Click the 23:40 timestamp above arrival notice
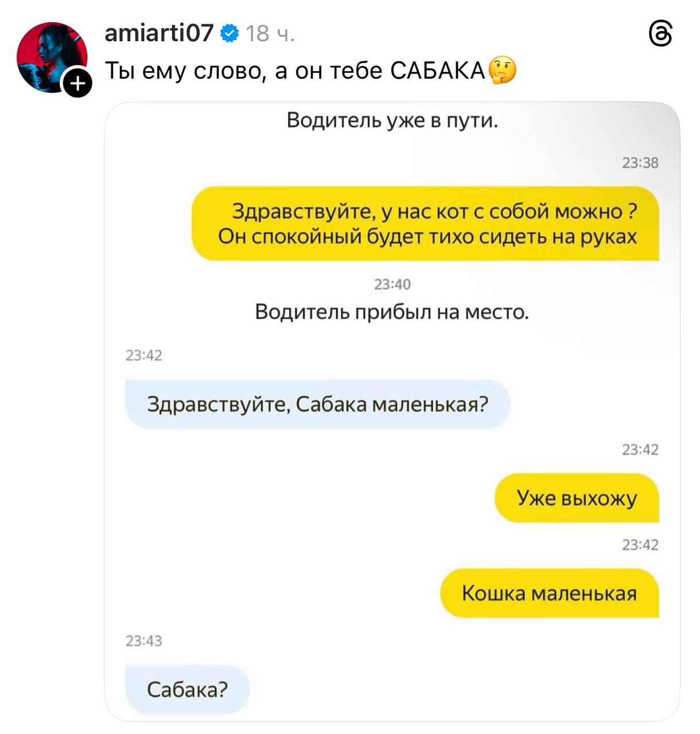The width and height of the screenshot is (700, 734). point(392,284)
